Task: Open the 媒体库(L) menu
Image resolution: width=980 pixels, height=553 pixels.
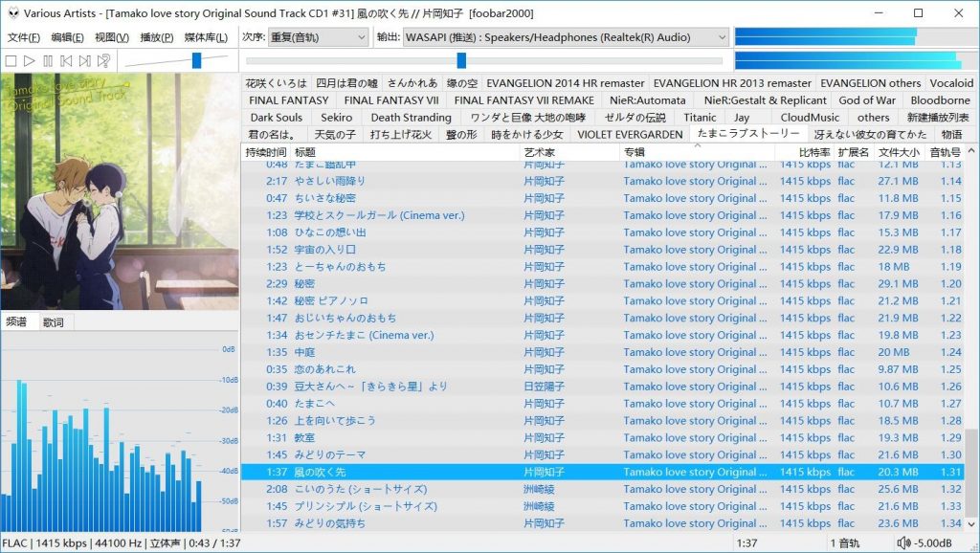Action: pos(207,37)
